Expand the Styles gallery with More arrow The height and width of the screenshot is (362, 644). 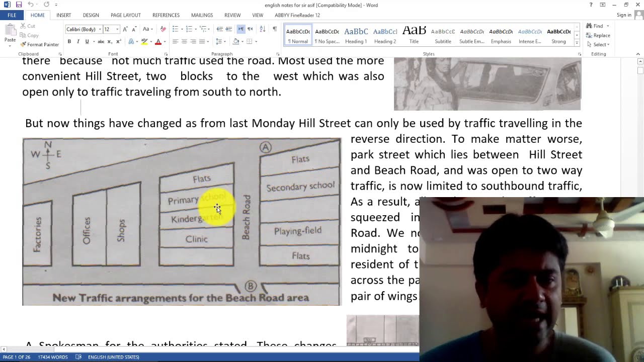tap(577, 43)
